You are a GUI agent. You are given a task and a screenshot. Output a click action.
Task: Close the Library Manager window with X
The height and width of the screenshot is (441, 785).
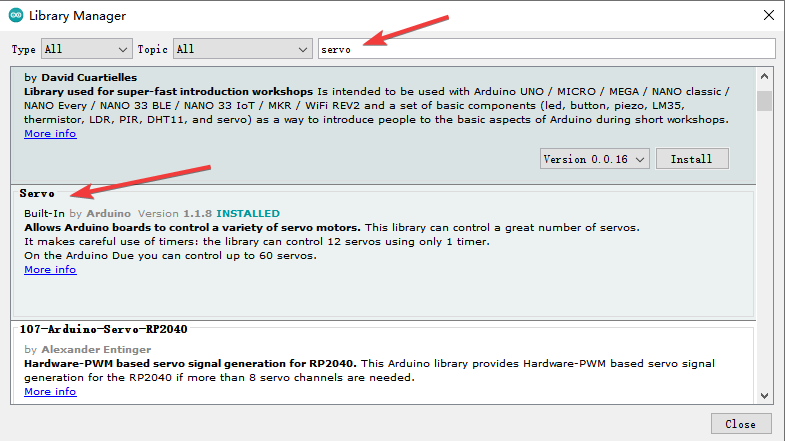[768, 15]
